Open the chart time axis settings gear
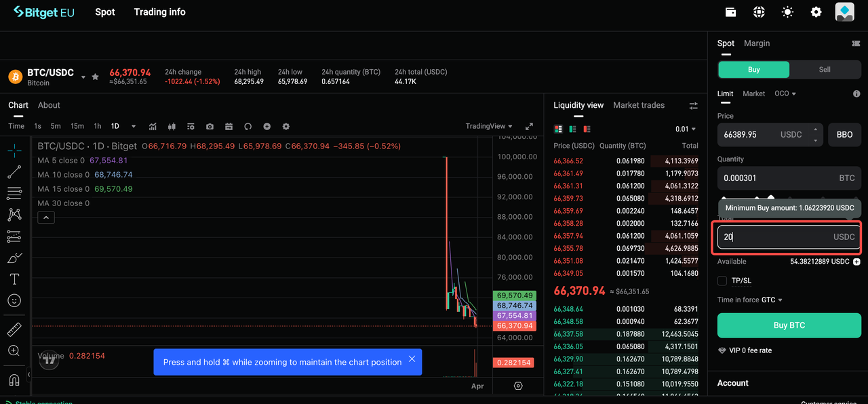 pyautogui.click(x=518, y=386)
